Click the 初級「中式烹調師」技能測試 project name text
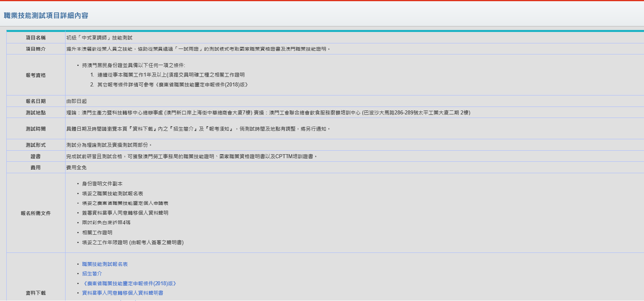This screenshot has width=644, height=301. click(99, 38)
